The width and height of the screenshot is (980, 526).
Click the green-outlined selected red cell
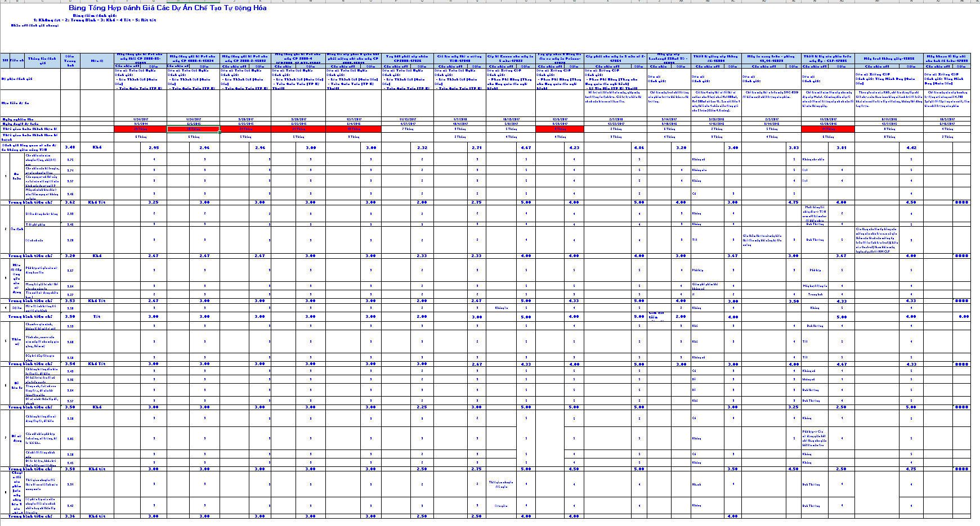[x=193, y=129]
